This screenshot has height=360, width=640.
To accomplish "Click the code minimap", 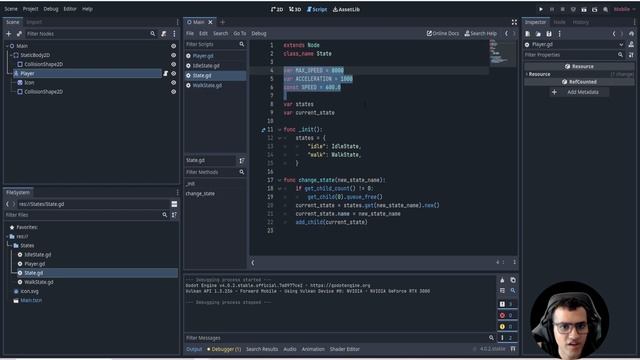I will tap(502, 52).
